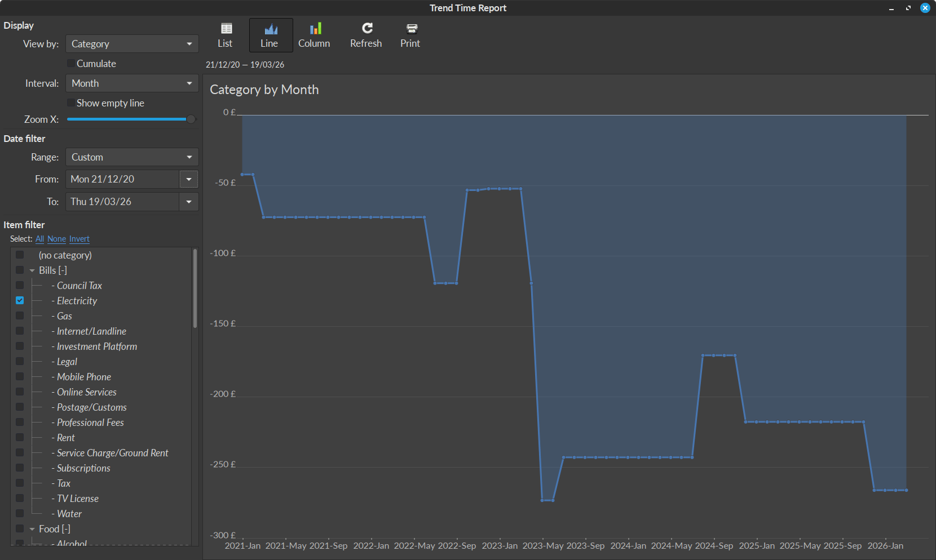The image size is (936, 560).
Task: Click the 2024-Sep axis label
Action: click(x=714, y=545)
